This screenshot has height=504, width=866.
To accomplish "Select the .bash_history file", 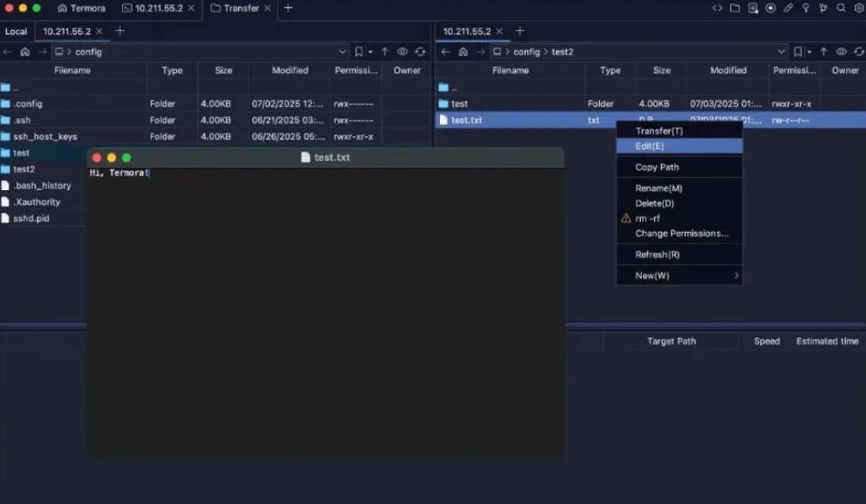I will click(43, 186).
